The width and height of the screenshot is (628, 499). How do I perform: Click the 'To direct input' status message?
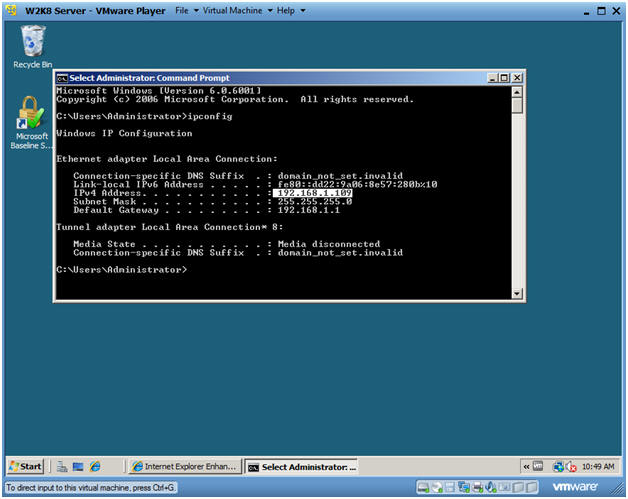click(91, 487)
